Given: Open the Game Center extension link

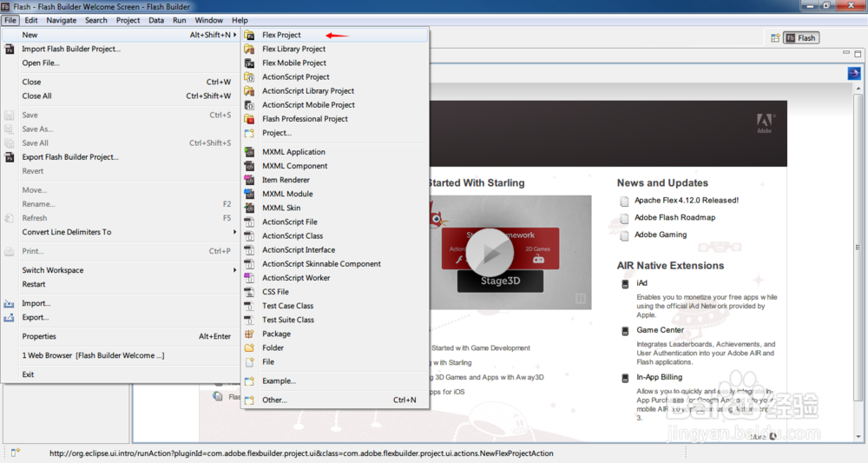Looking at the screenshot, I should pyautogui.click(x=660, y=330).
